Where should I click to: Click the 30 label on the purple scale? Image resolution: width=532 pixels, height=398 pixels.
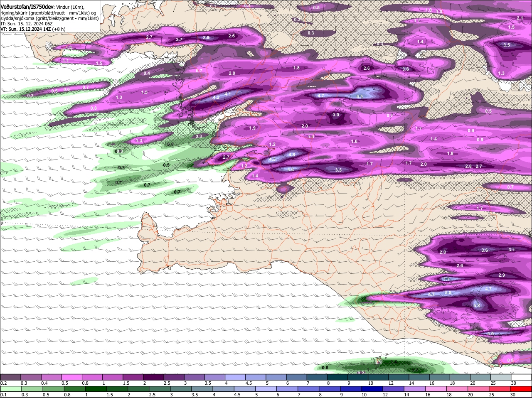pyautogui.click(x=514, y=383)
